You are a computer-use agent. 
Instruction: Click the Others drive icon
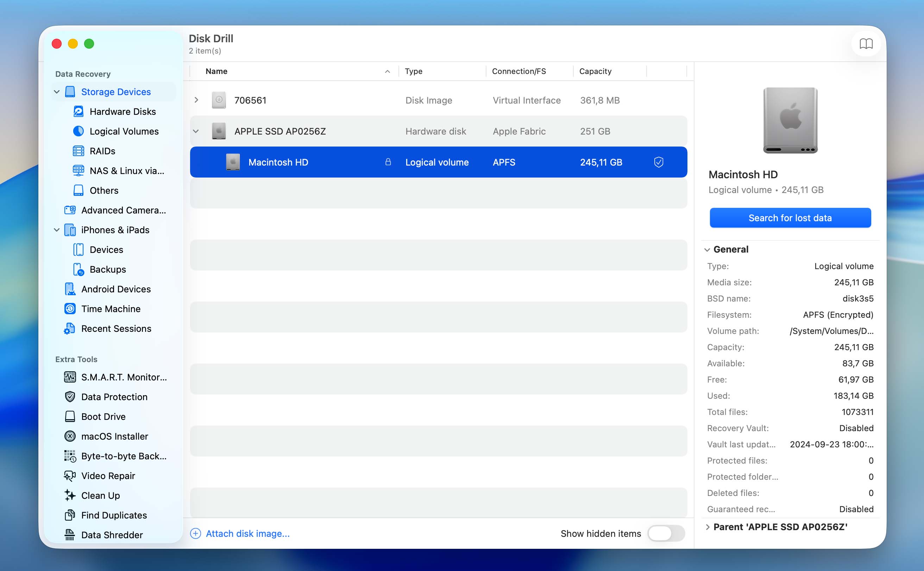78,190
